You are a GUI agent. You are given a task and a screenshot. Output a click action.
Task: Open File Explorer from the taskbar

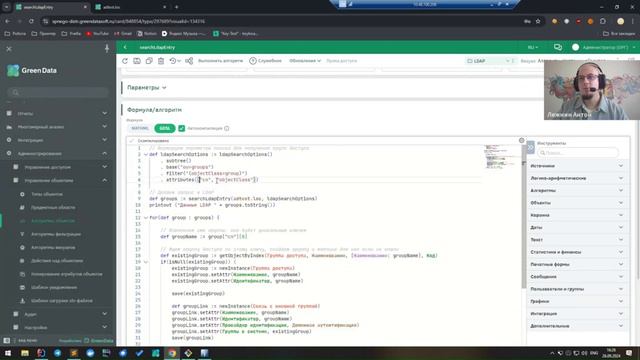pos(25,353)
